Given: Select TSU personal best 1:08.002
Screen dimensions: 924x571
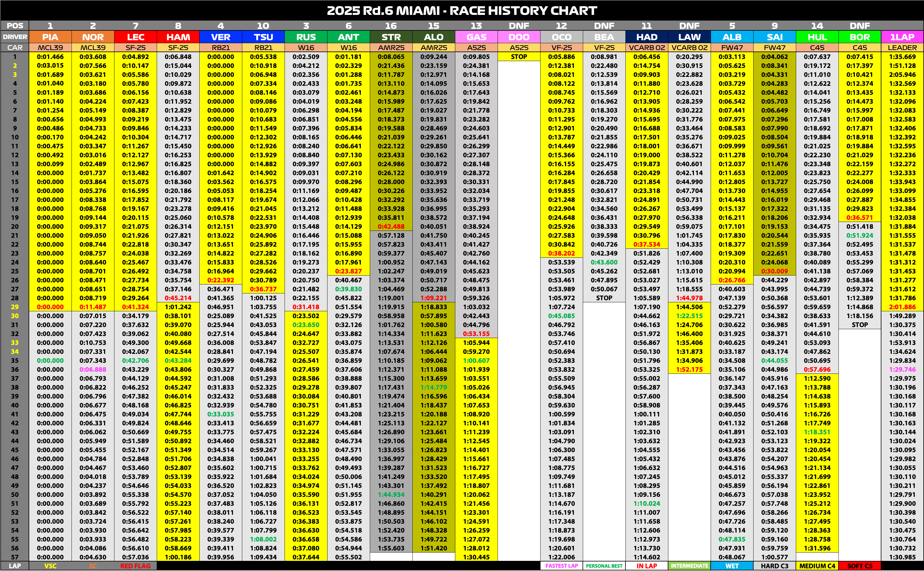Looking at the screenshot, I should pos(263,539).
